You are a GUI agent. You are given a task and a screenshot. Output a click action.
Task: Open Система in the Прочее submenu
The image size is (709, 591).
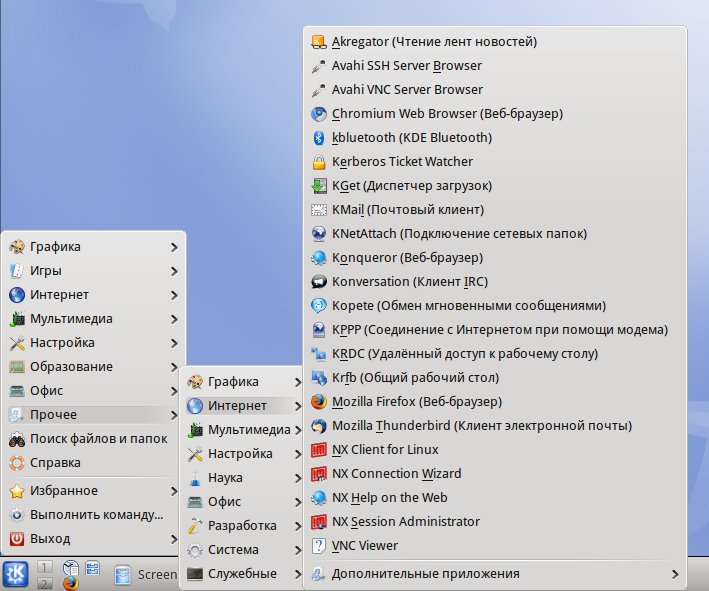coord(243,549)
